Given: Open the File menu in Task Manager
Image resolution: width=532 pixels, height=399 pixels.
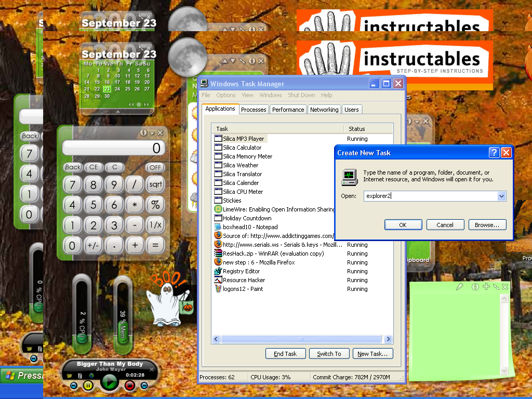Looking at the screenshot, I should tap(206, 95).
